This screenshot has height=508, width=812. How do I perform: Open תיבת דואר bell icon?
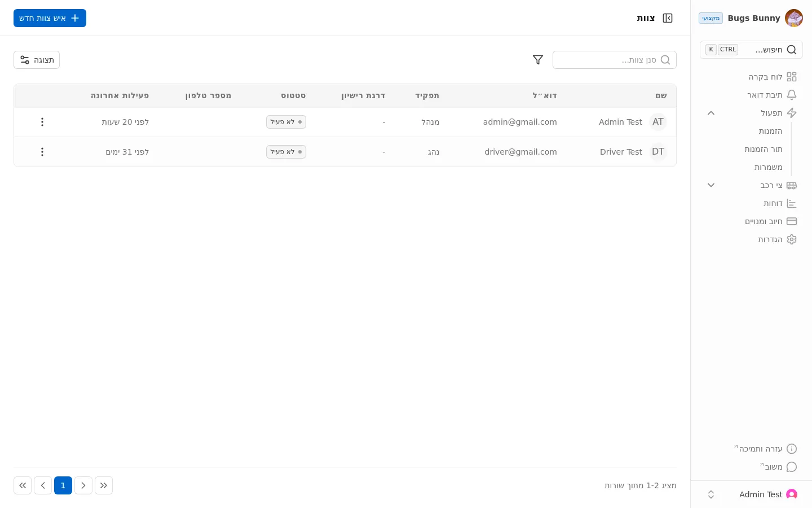[792, 95]
